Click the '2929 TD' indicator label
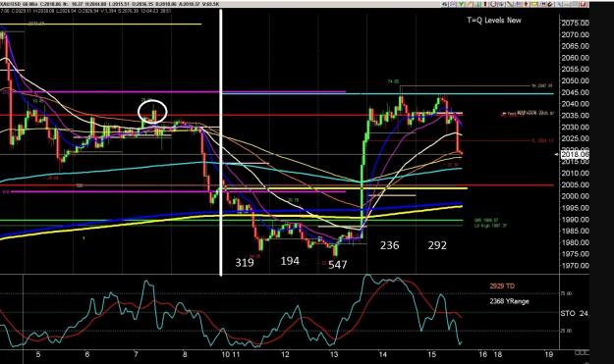Screen dimensions: 614x364 (502, 286)
